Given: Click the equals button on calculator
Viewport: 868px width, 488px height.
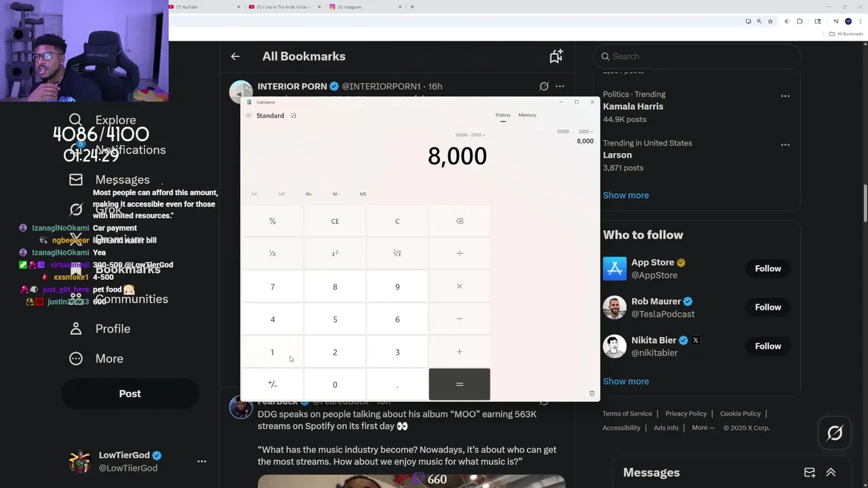Looking at the screenshot, I should (460, 384).
